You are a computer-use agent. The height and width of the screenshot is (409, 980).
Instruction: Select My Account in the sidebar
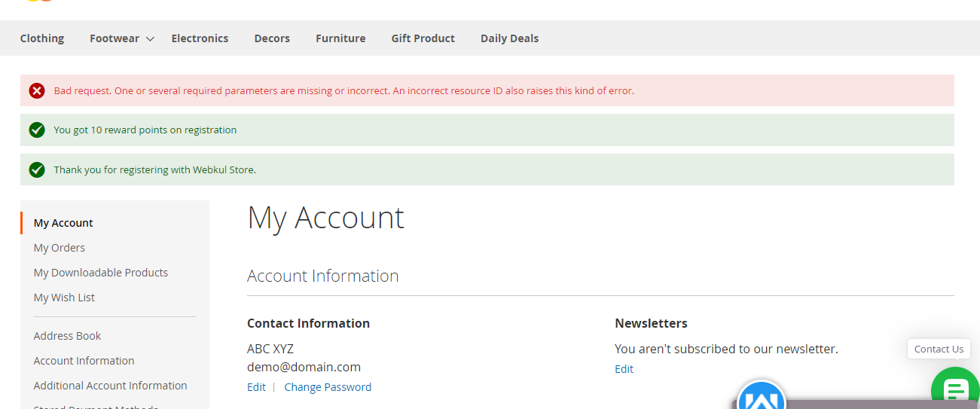(x=63, y=223)
